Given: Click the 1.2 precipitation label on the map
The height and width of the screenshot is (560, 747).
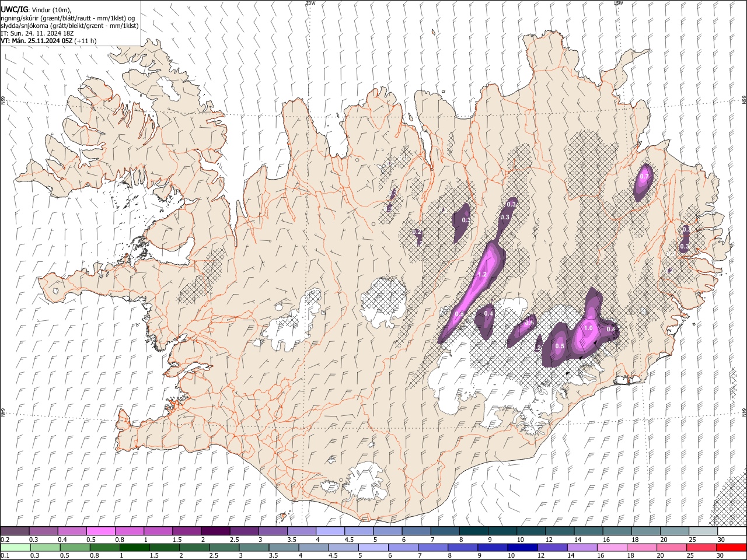Looking at the screenshot, I should 481,274.
